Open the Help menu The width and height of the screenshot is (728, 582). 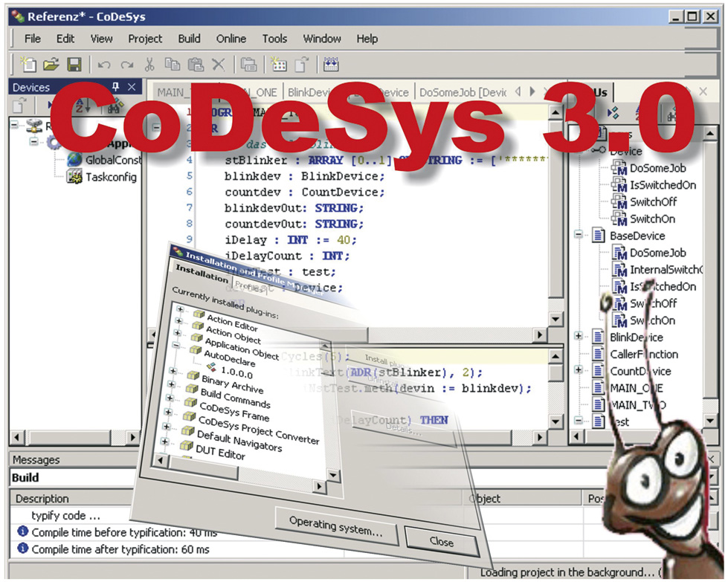click(367, 39)
